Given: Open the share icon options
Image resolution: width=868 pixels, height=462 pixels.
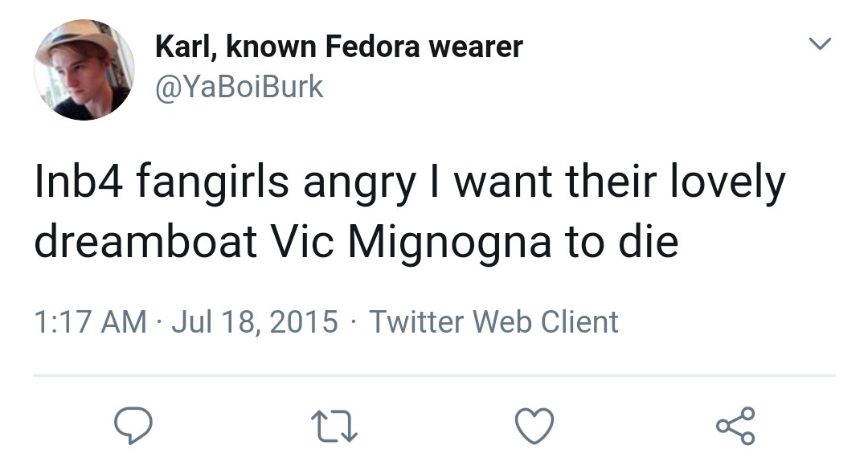Looking at the screenshot, I should pyautogui.click(x=735, y=426).
